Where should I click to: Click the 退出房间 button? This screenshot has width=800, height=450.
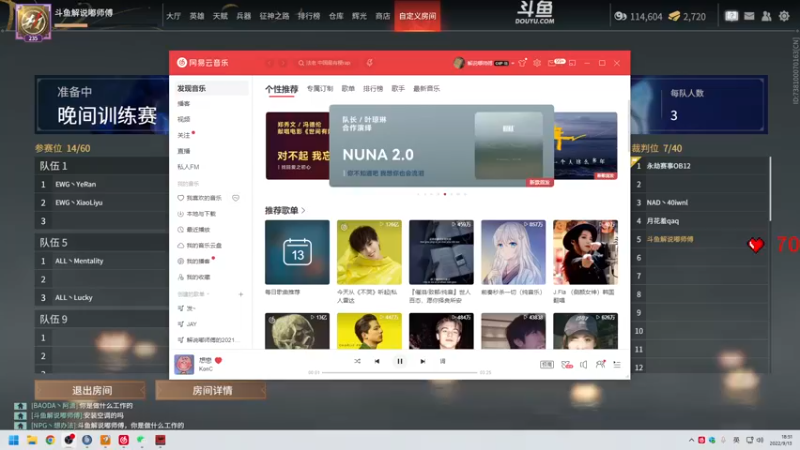coord(90,390)
